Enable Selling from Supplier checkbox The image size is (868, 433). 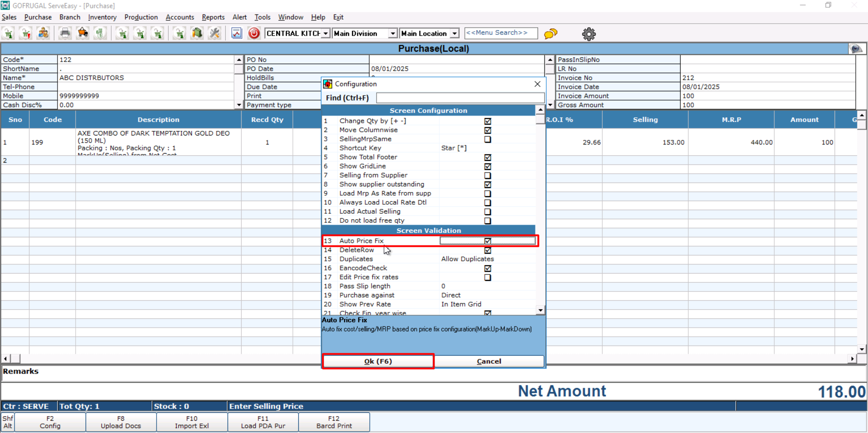pos(487,175)
